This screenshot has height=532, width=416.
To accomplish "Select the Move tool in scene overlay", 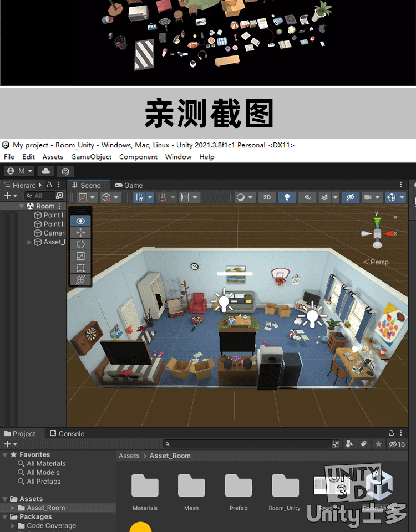I will pyautogui.click(x=80, y=233).
